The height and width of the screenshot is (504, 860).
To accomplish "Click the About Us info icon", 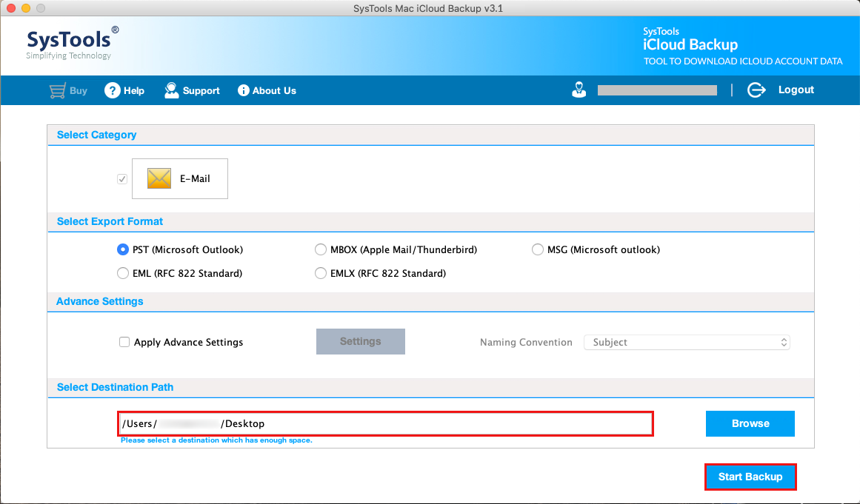I will pyautogui.click(x=243, y=90).
